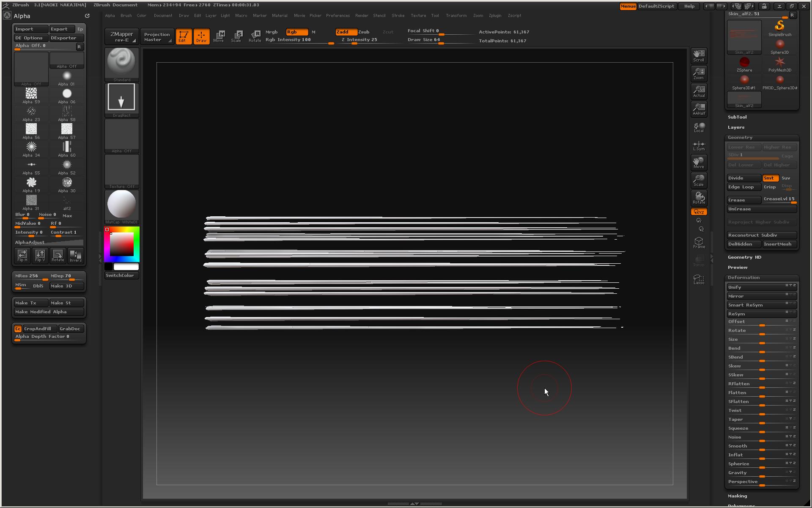Open the Preferences menu
This screenshot has height=508, width=812.
338,16
